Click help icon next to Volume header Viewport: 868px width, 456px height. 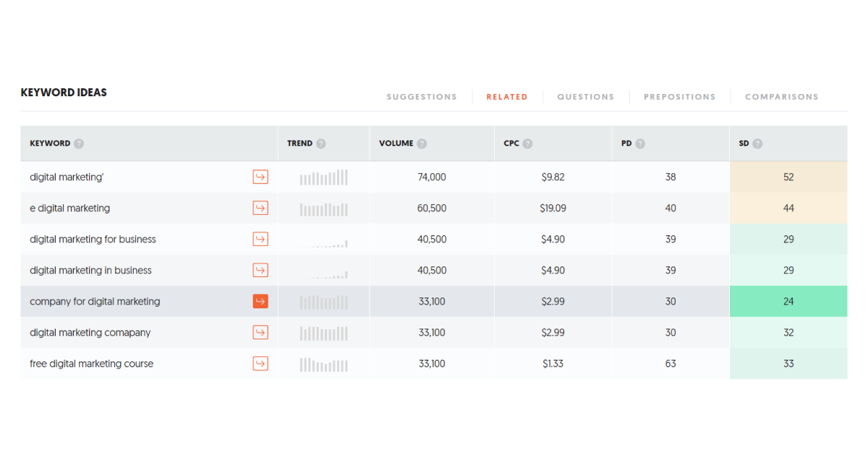(422, 143)
